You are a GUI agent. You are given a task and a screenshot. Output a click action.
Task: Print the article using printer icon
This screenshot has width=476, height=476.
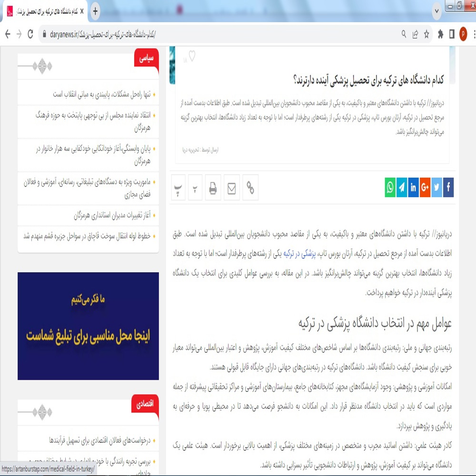pyautogui.click(x=213, y=188)
